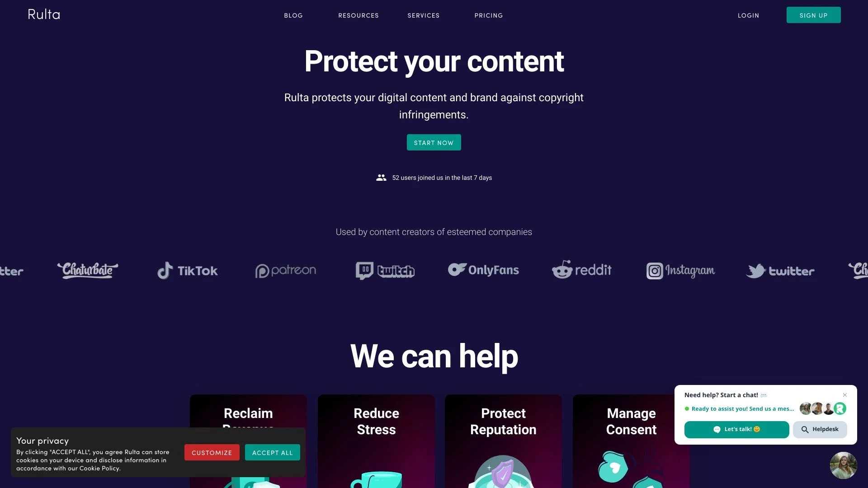Screen dimensions: 868x488
Task: Click CUSTOMIZE privacy cookie preferences
Action: (x=212, y=452)
